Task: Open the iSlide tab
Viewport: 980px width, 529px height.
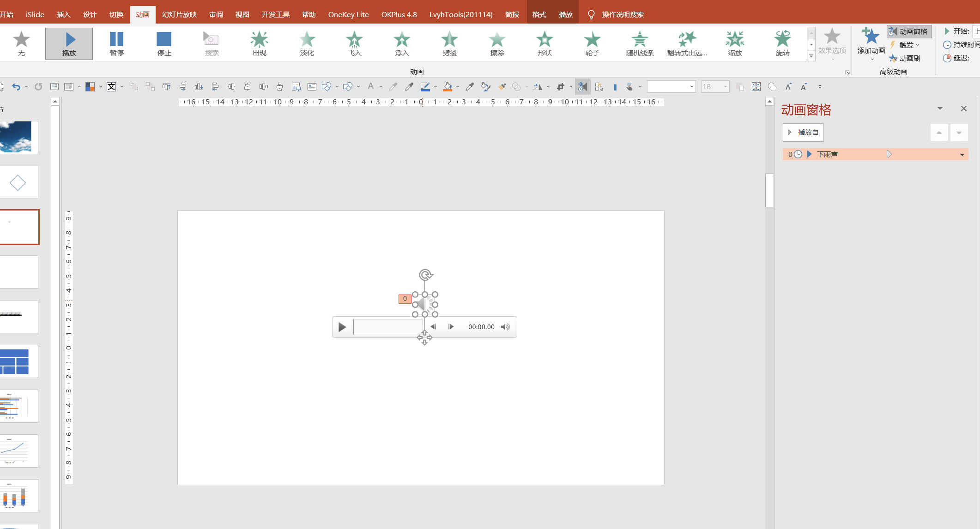Action: pos(35,14)
